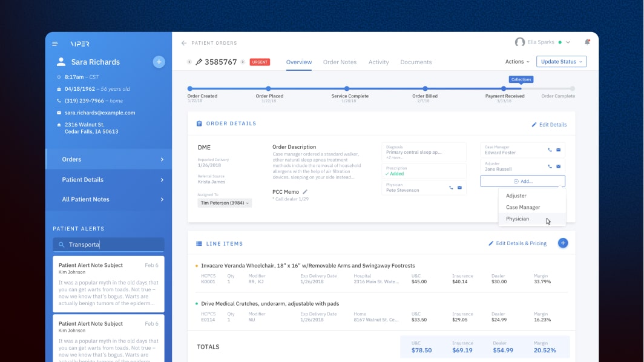Screen dimensions: 644x362
Task: Select Physician from the Add menu
Action: [532, 219]
